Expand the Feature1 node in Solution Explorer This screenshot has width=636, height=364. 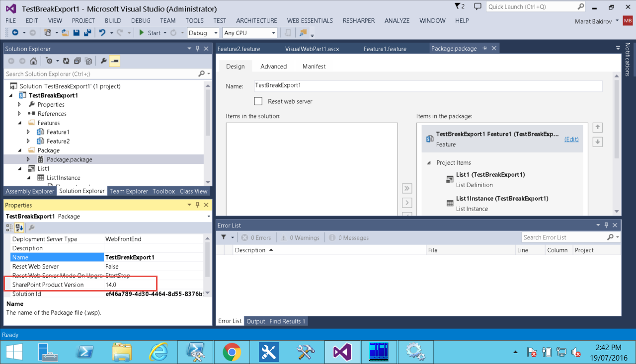point(28,132)
